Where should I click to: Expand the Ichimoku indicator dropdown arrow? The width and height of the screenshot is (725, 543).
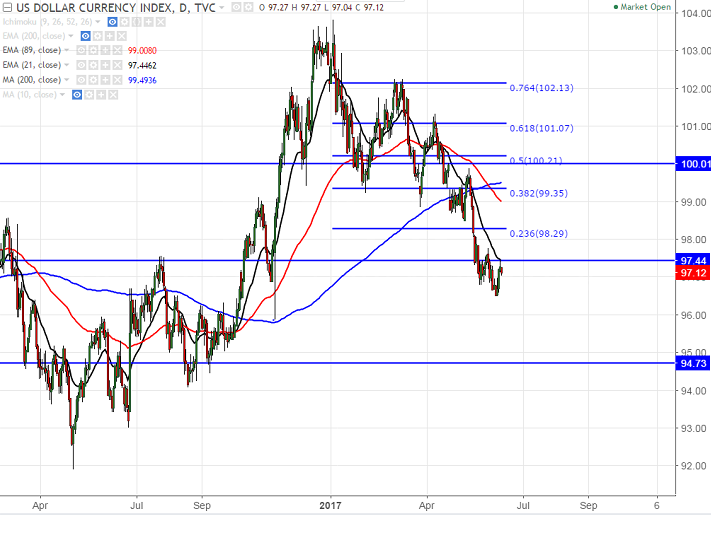(x=98, y=22)
